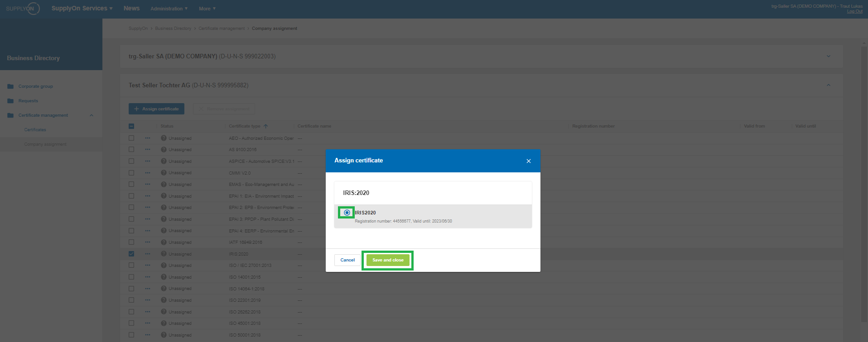The height and width of the screenshot is (342, 868).
Task: Open the Administration dropdown menu
Action: [x=169, y=9]
